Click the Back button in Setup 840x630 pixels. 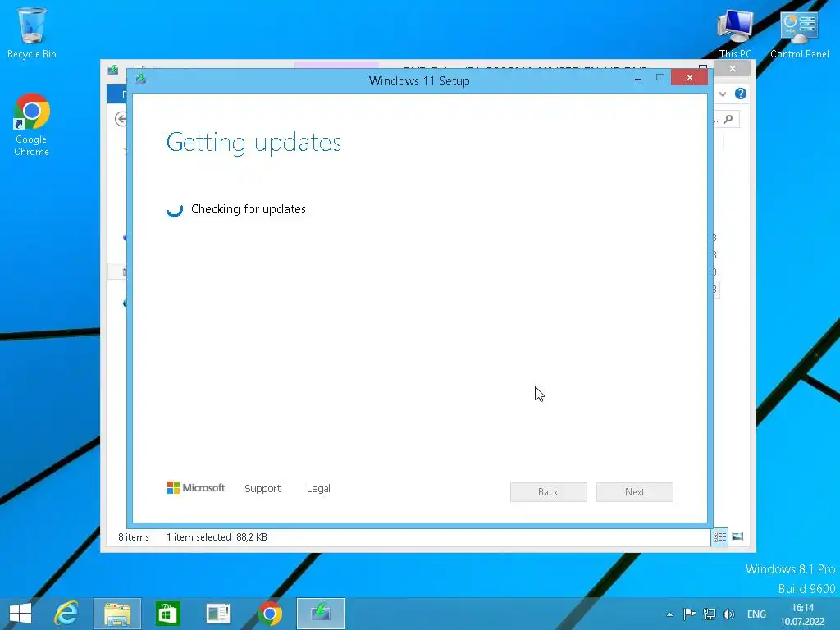click(549, 492)
